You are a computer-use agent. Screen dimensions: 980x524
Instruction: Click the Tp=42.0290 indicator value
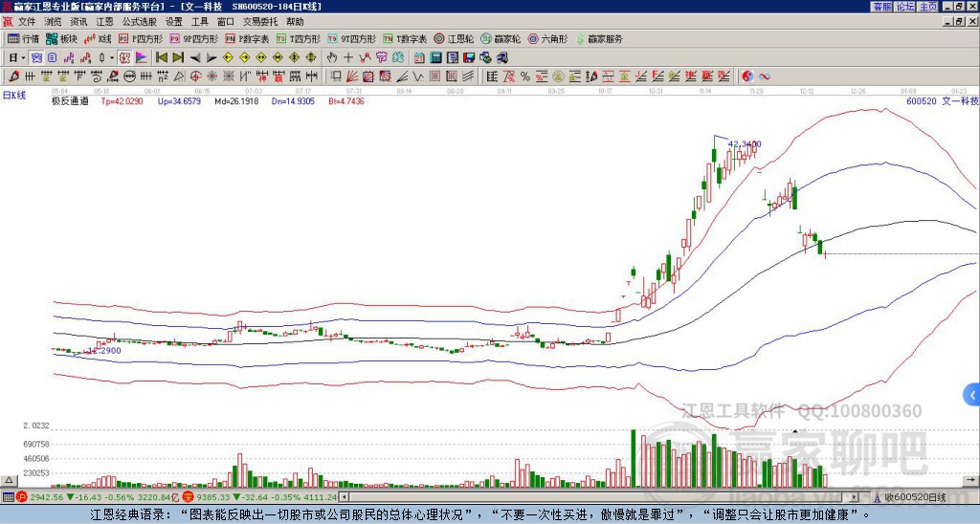tap(122, 101)
